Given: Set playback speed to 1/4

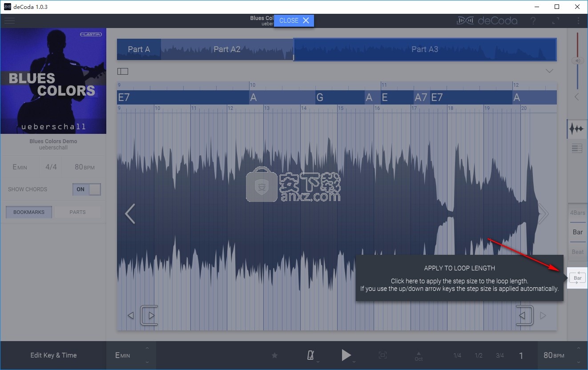Looking at the screenshot, I should pos(457,355).
